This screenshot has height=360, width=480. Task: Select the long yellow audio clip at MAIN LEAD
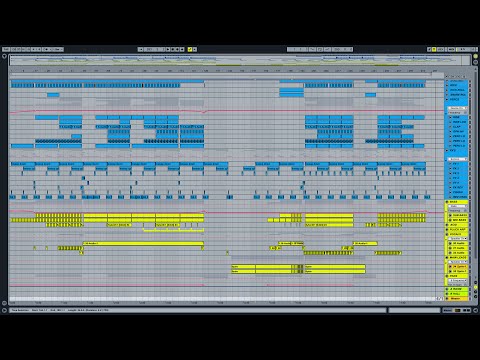click(335, 267)
